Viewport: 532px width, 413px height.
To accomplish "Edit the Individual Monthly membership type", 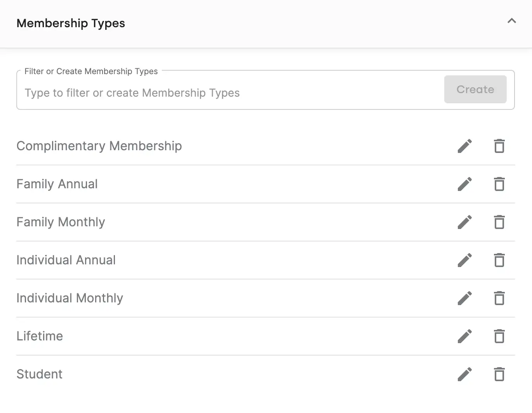I will pyautogui.click(x=464, y=298).
